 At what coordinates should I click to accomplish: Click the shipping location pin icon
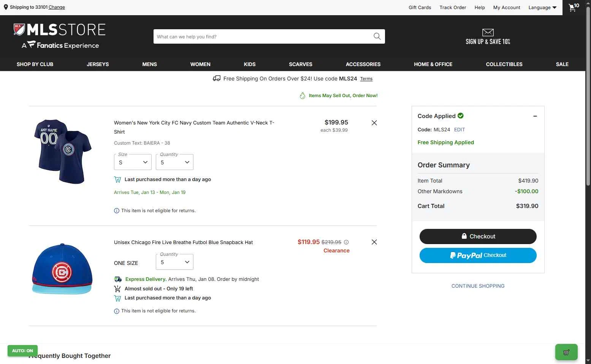[6, 7]
